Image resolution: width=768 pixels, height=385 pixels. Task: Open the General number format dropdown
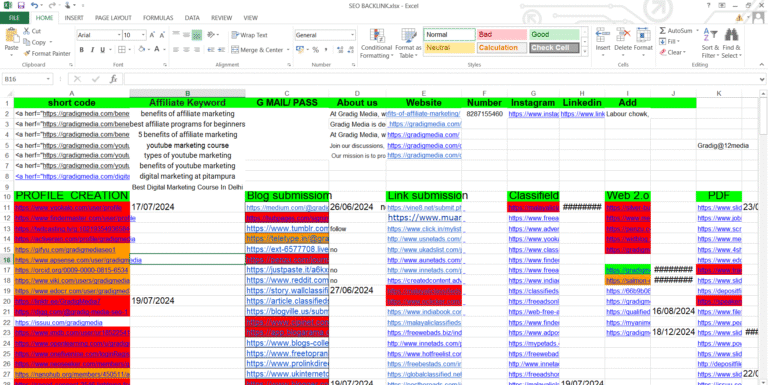coord(352,35)
